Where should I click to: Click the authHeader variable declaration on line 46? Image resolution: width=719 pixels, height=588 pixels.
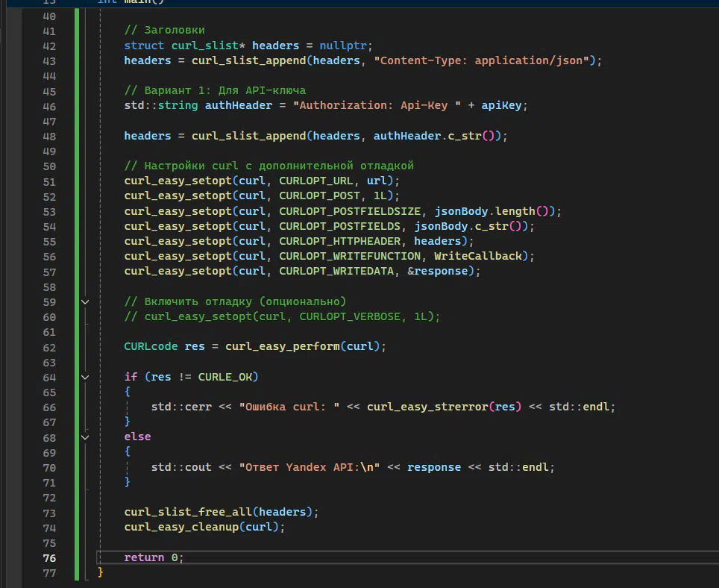click(x=239, y=105)
